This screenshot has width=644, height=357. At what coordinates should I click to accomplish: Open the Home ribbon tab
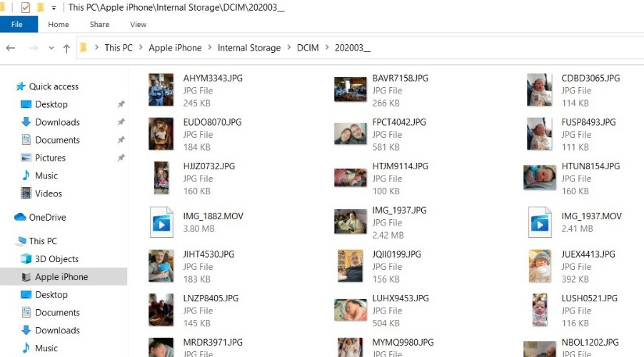(59, 24)
